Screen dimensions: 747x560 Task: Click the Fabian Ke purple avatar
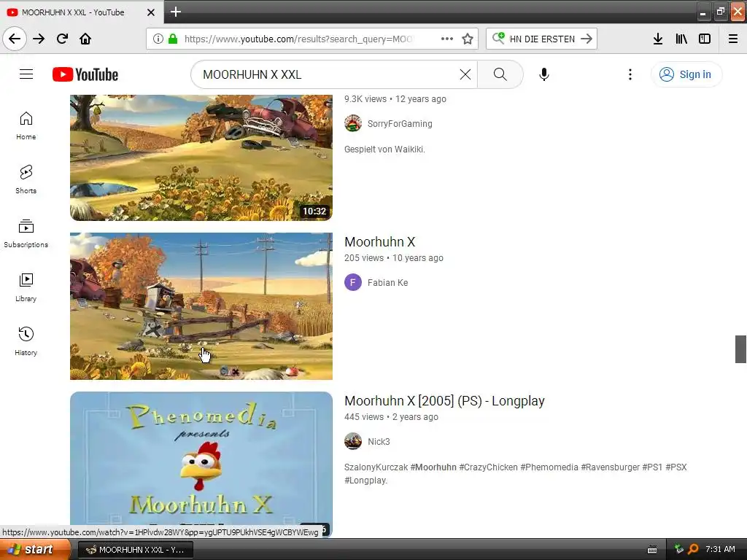(353, 282)
